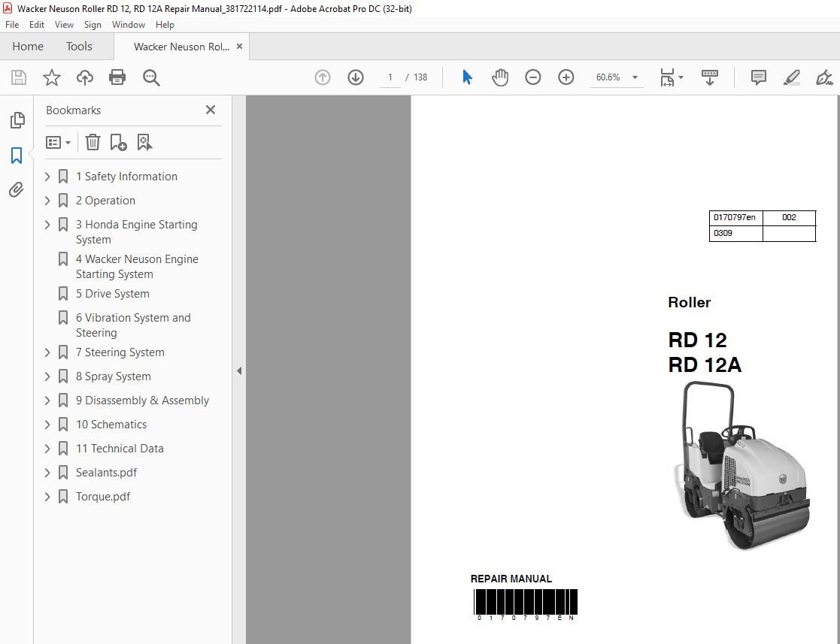Close the Wacker Neuson document tab

239,47
